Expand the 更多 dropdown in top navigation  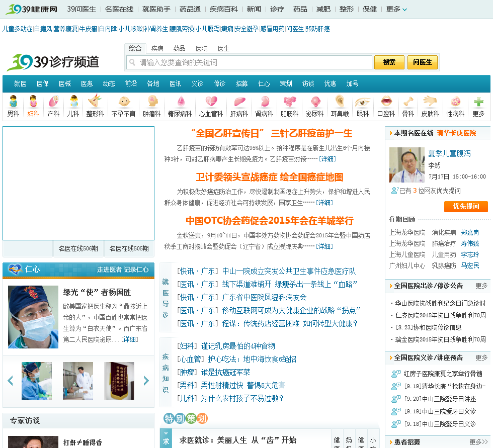point(396,9)
